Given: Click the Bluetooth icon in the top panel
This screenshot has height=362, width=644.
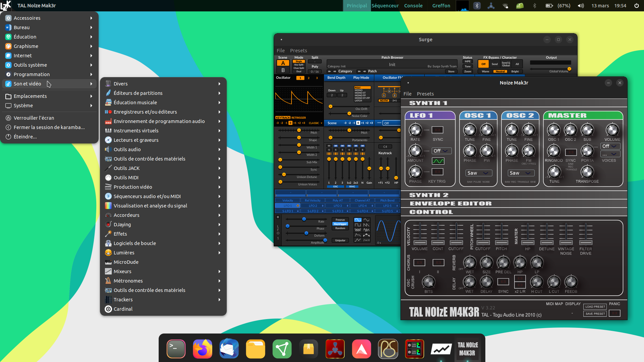Looking at the screenshot, I should pos(477,6).
